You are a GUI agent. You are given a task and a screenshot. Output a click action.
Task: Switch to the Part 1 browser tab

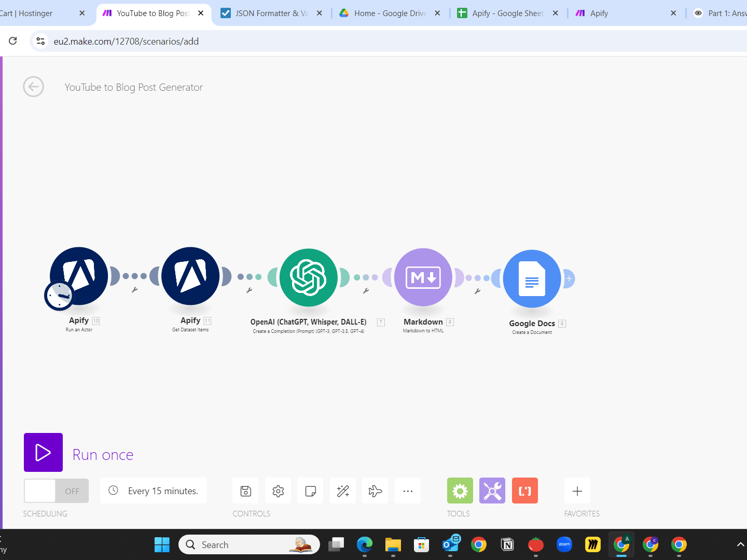721,13
